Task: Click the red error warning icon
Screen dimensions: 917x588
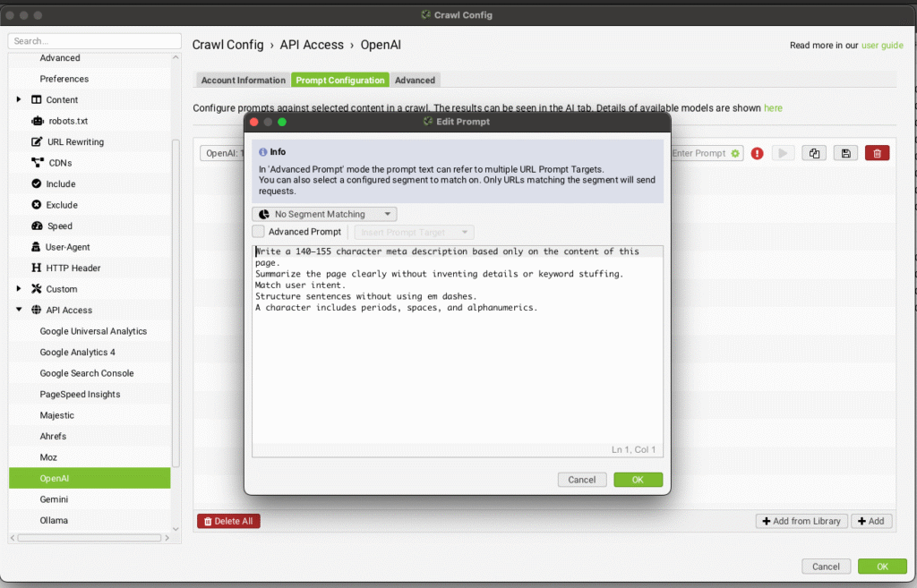Action: click(758, 153)
